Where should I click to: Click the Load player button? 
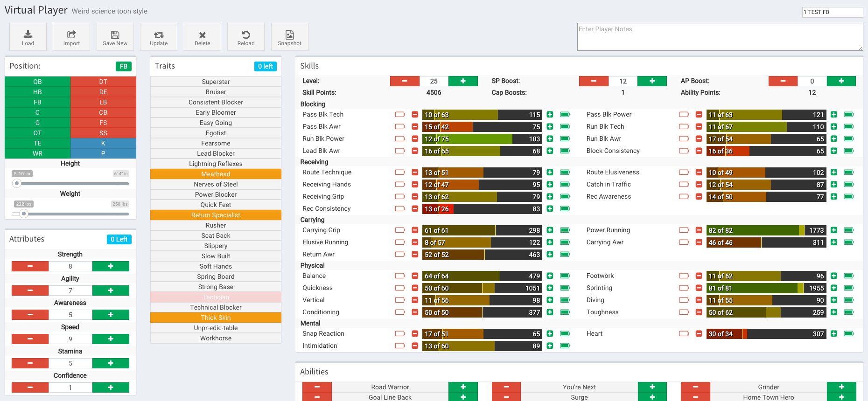click(28, 37)
